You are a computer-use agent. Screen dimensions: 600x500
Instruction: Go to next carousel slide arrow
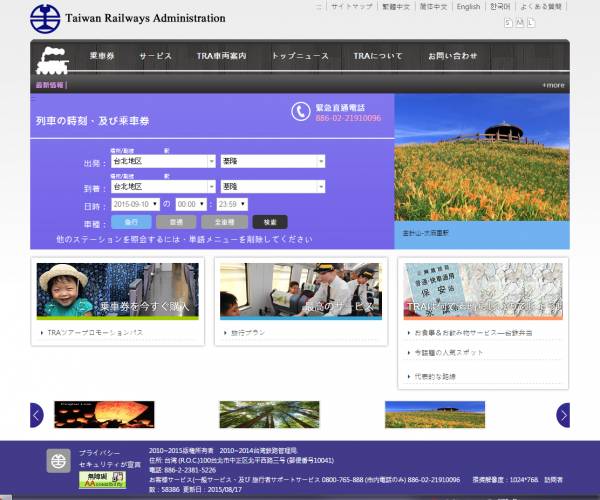(x=563, y=415)
